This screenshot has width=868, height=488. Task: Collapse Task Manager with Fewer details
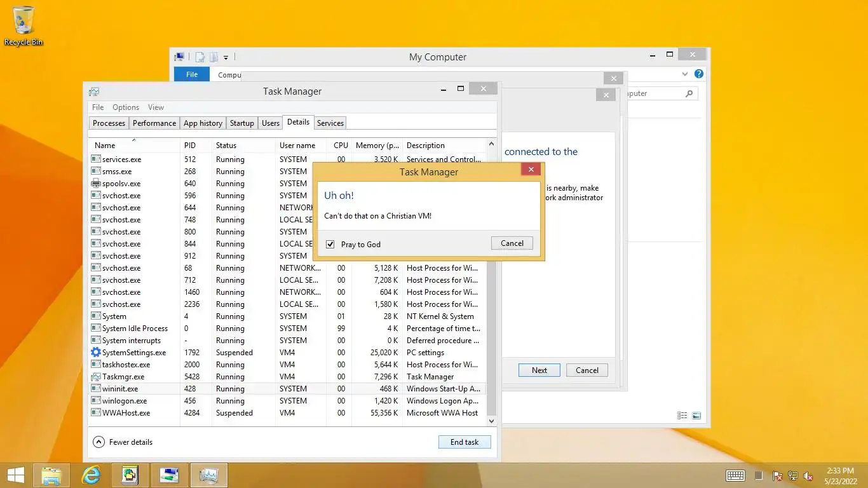pos(123,442)
